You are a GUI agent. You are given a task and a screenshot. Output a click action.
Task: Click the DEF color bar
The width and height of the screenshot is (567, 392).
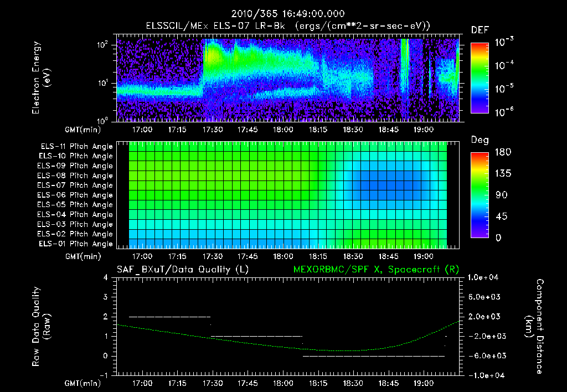480,78
